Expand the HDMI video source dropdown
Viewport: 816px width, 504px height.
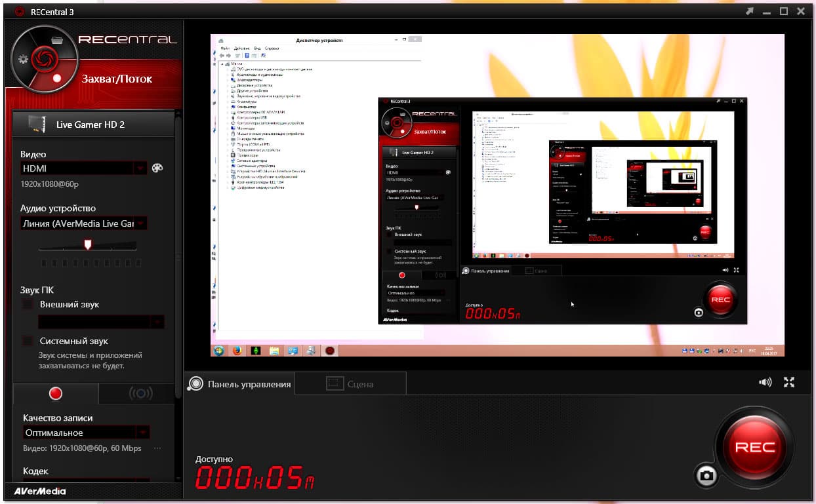pos(85,168)
